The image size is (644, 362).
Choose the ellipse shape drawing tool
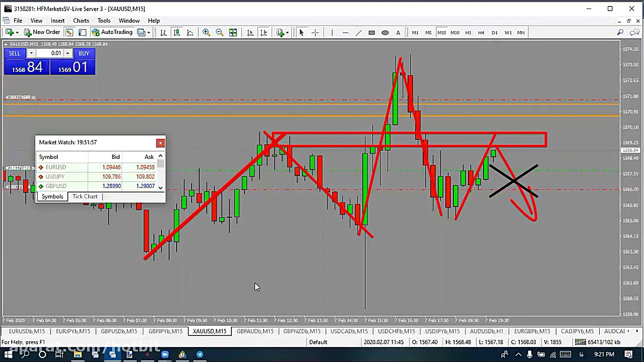[385, 33]
